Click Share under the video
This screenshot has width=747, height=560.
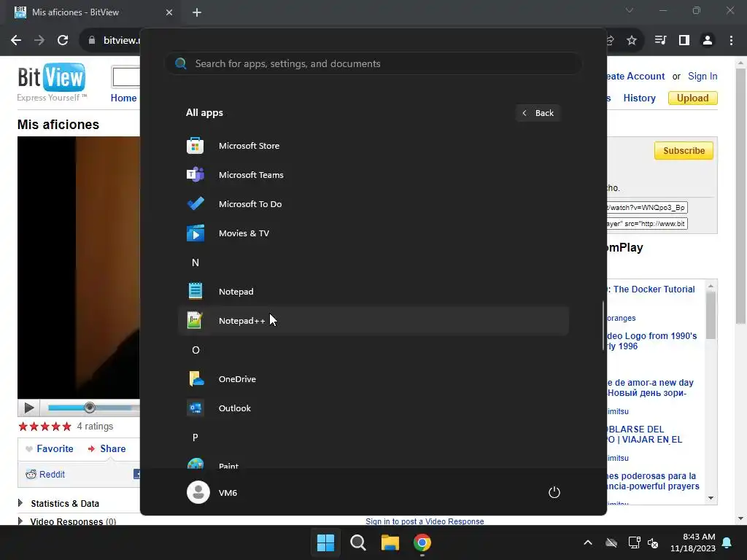[107, 448]
